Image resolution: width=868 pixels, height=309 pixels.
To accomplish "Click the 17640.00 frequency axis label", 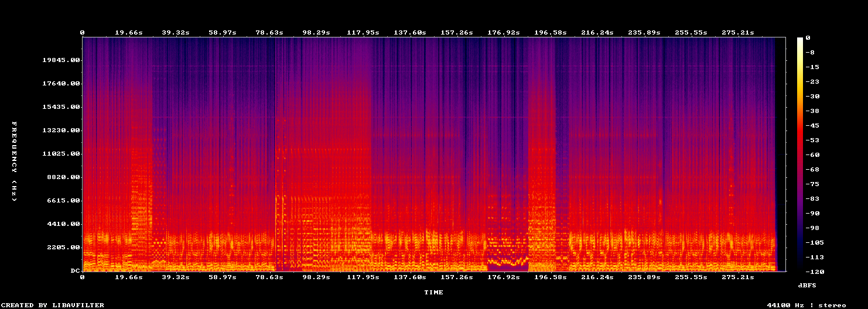I will (61, 84).
